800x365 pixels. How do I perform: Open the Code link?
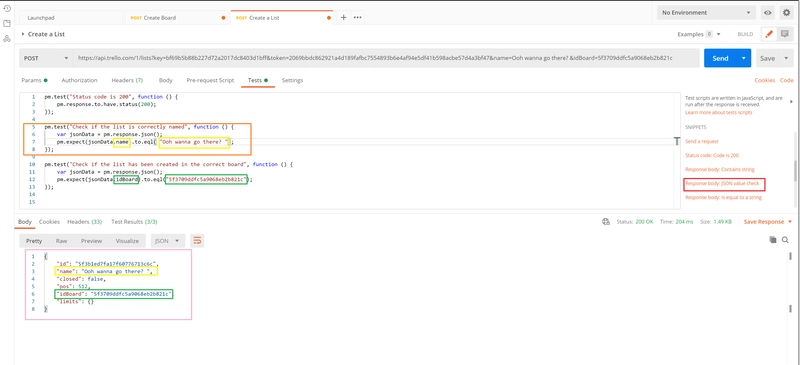click(x=786, y=80)
